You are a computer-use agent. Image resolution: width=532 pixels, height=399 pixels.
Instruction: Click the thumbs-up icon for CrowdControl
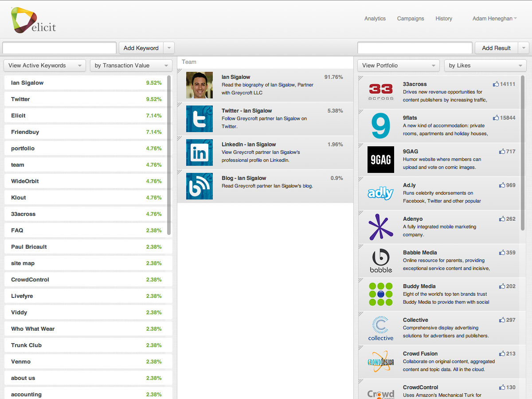point(502,387)
